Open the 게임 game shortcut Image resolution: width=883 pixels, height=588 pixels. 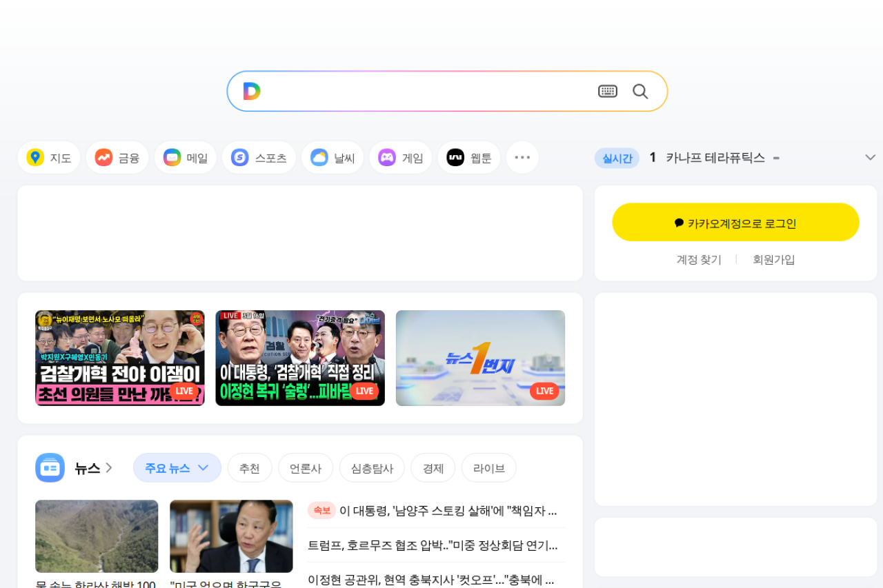click(401, 158)
